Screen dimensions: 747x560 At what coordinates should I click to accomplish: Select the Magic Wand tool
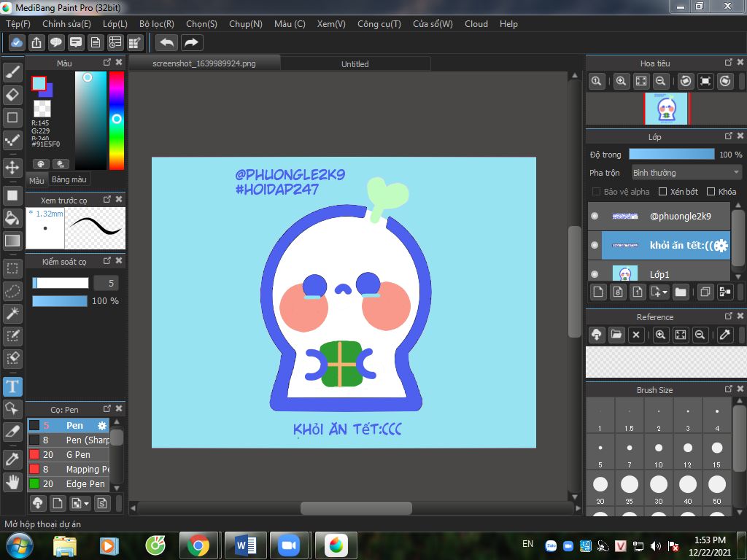(13, 314)
